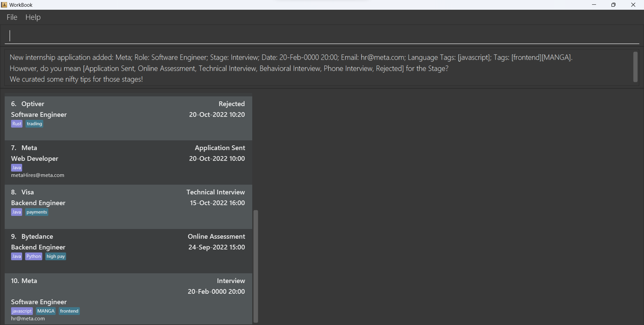Click the Online Assessment stage label
644x325 pixels.
[x=216, y=236]
